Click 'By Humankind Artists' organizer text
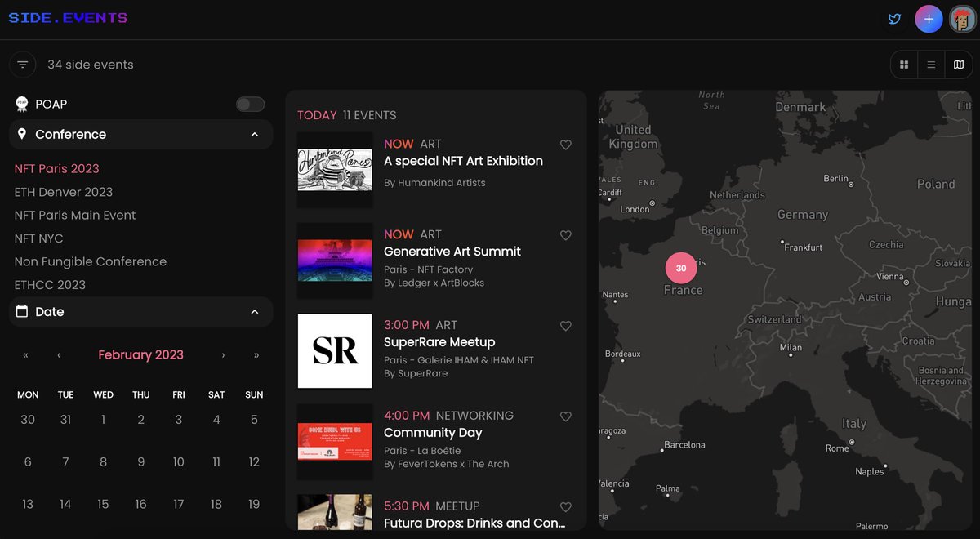 coord(434,183)
